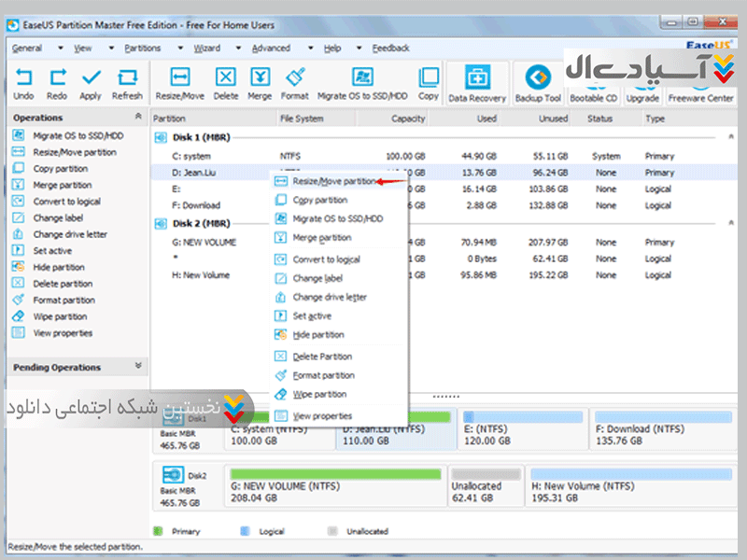The height and width of the screenshot is (560, 747).
Task: Click View properties in Operations sidebar
Action: [63, 333]
